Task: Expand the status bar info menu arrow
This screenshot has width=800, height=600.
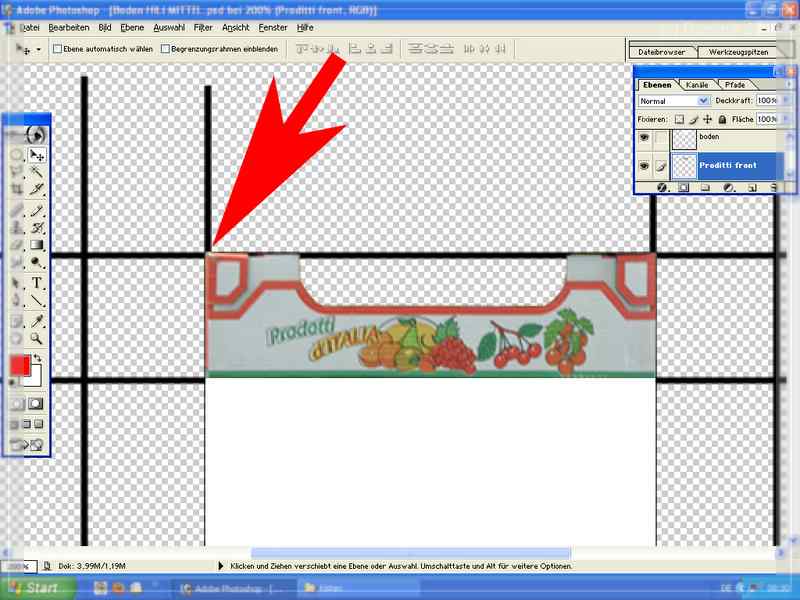Action: coord(220,566)
